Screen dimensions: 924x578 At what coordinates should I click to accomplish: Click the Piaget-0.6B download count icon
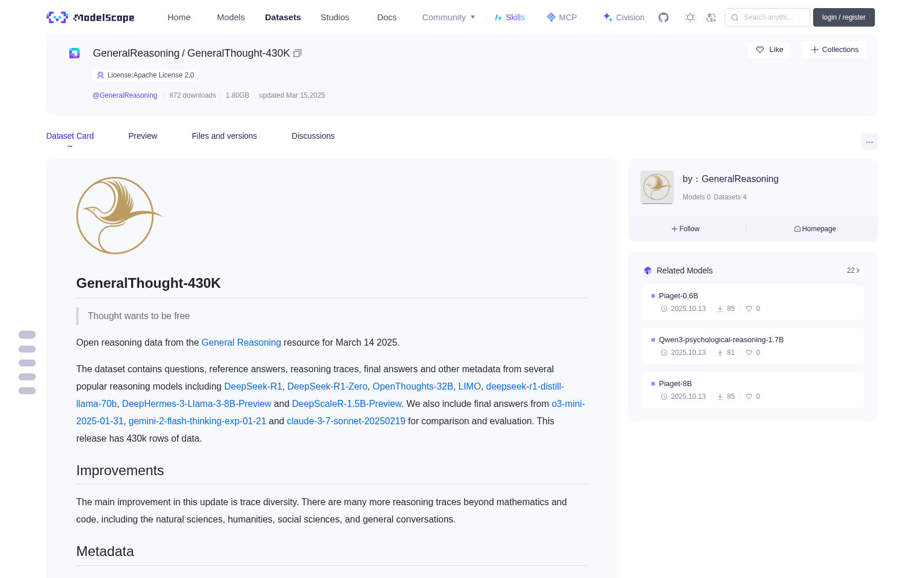(720, 309)
